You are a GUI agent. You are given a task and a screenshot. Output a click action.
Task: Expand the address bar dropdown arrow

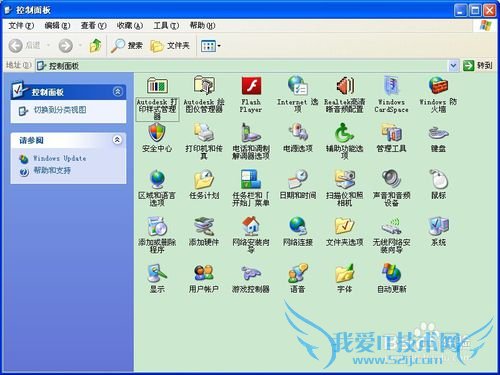point(453,66)
